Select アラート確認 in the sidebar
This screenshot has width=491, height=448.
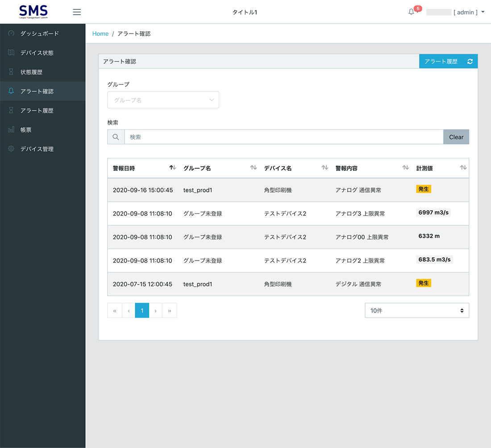pyautogui.click(x=42, y=91)
